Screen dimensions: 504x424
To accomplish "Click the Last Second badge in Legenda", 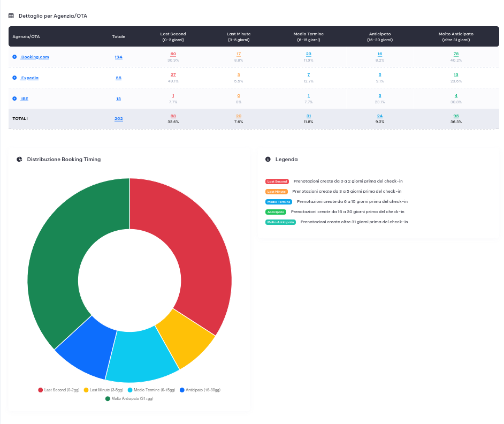I will click(x=277, y=181).
